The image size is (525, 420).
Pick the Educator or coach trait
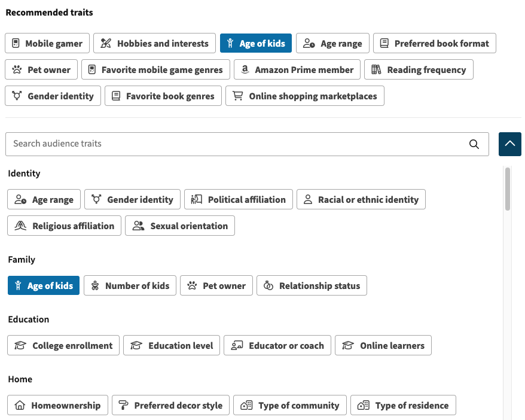(277, 345)
